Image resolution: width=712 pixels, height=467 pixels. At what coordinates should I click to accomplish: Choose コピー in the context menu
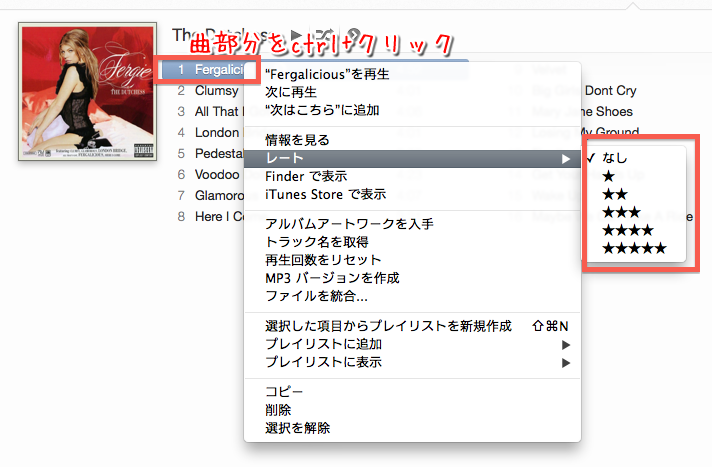coord(412,392)
